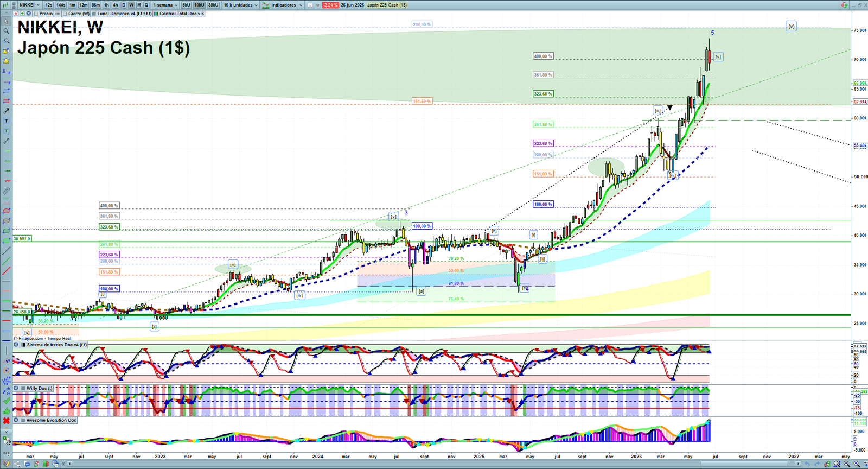Image resolution: width=868 pixels, height=469 pixels.
Task: Click the green add indicator icon
Action: [22, 14]
